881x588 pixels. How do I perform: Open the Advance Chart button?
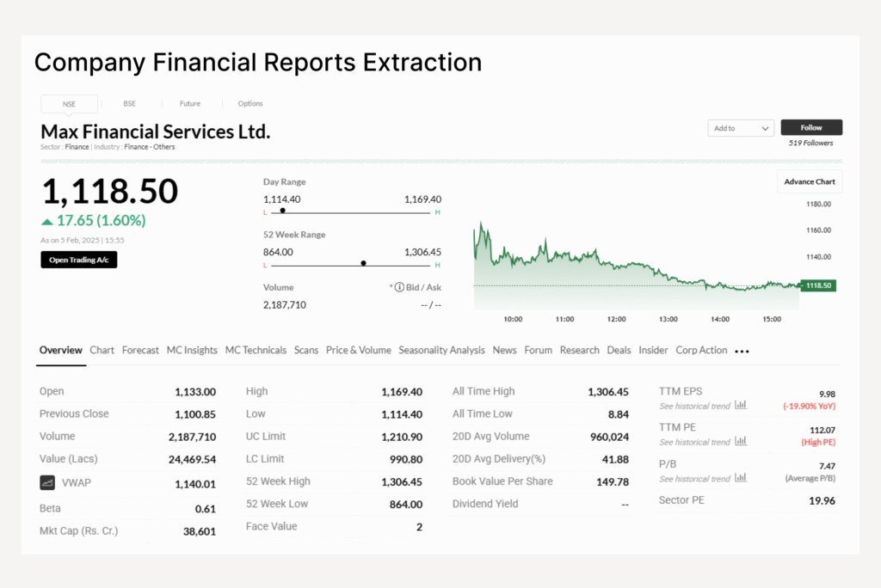pos(810,182)
